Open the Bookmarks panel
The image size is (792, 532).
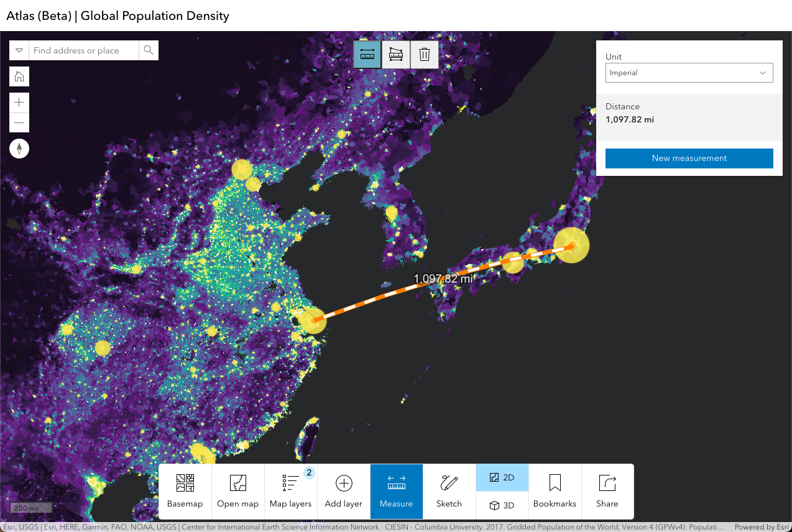[x=555, y=491]
